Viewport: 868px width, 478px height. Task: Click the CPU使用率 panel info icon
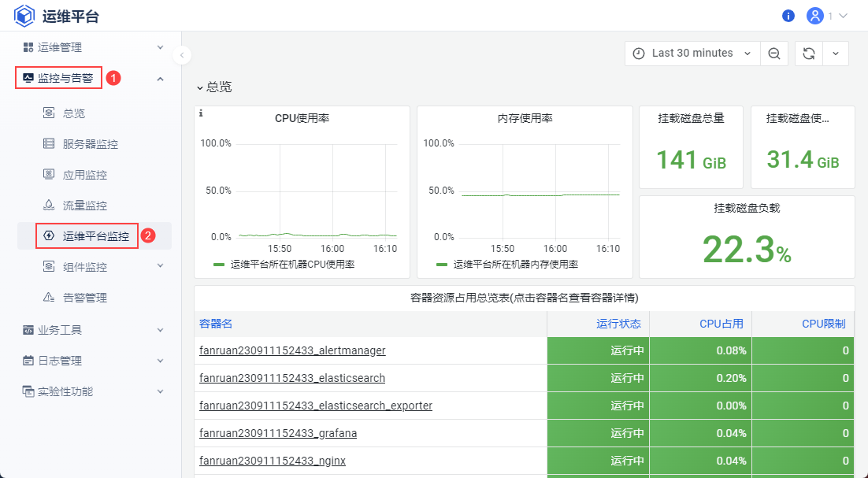click(x=201, y=113)
